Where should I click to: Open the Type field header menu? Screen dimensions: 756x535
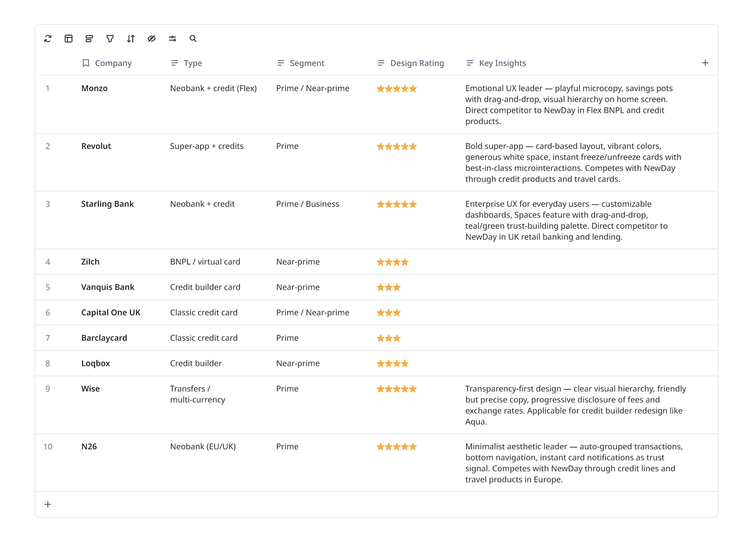[173, 63]
